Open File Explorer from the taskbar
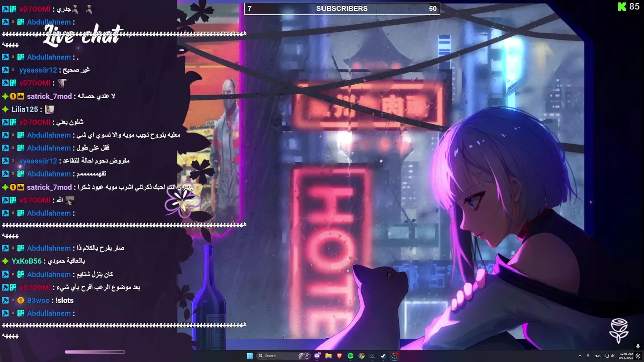The image size is (644, 362). click(x=328, y=356)
